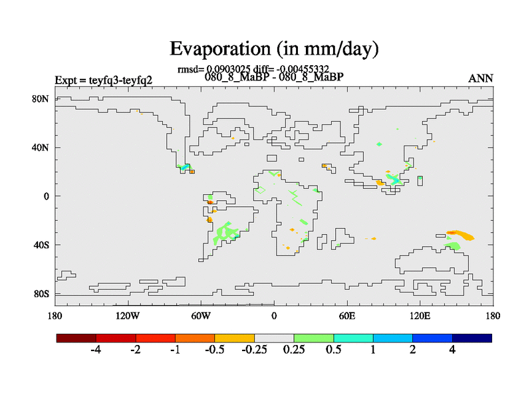Pick the dark navy colorbar swatch above 4

point(472,338)
